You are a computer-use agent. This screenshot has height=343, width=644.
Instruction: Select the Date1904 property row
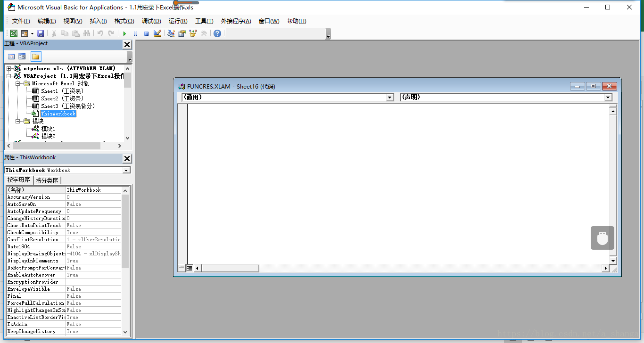[x=64, y=246]
